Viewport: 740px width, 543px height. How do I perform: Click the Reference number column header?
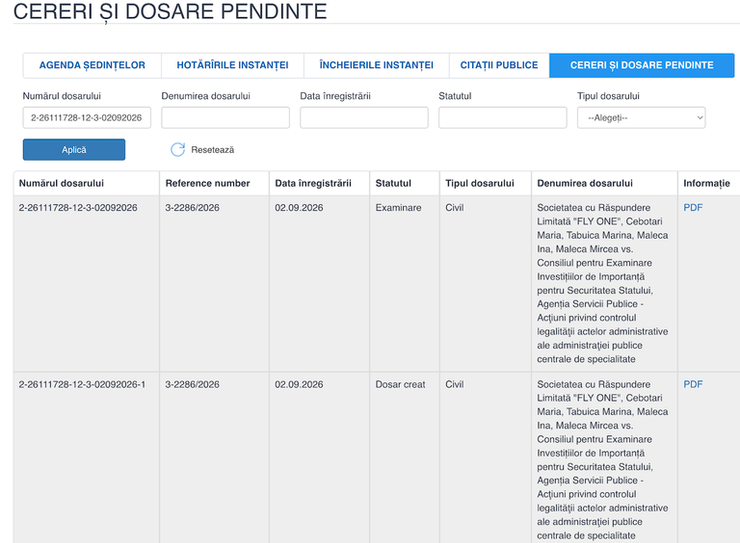(207, 183)
